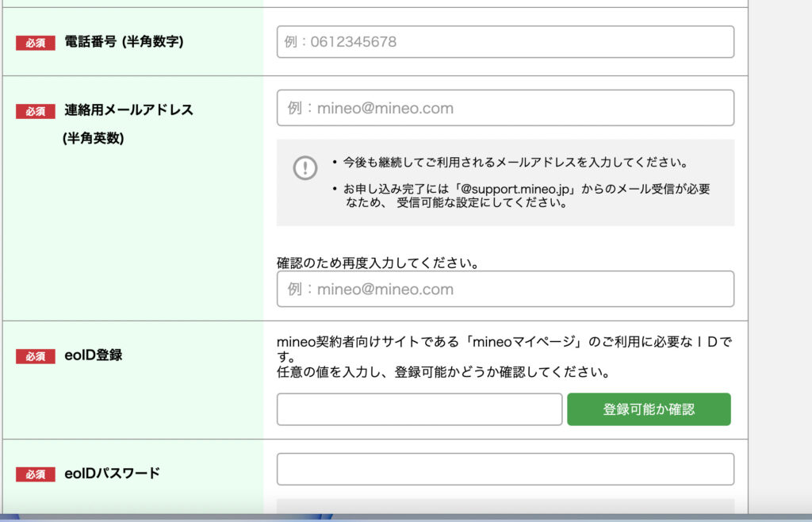Click the label 連絡用メールアドレス
This screenshot has width=812, height=522.
[x=129, y=109]
